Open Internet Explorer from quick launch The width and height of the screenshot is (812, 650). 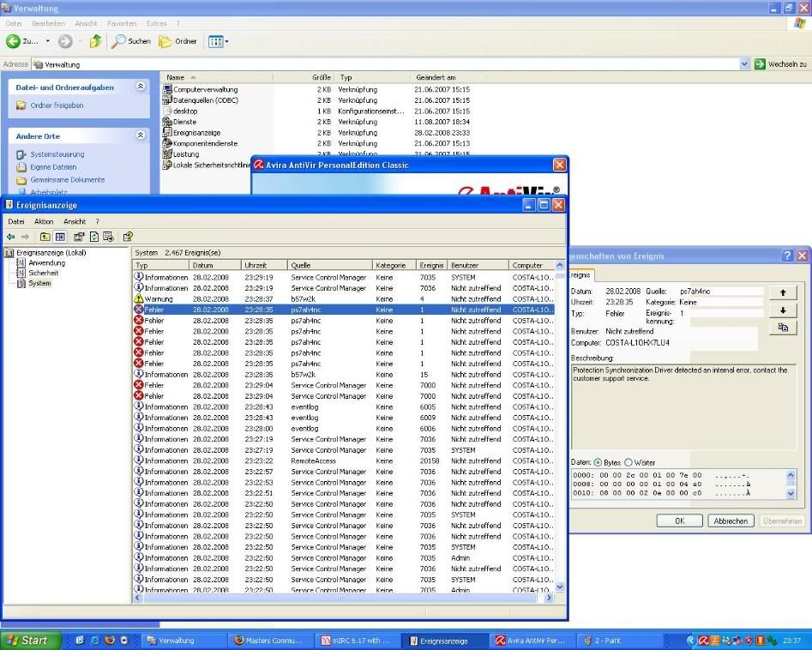[x=95, y=641]
